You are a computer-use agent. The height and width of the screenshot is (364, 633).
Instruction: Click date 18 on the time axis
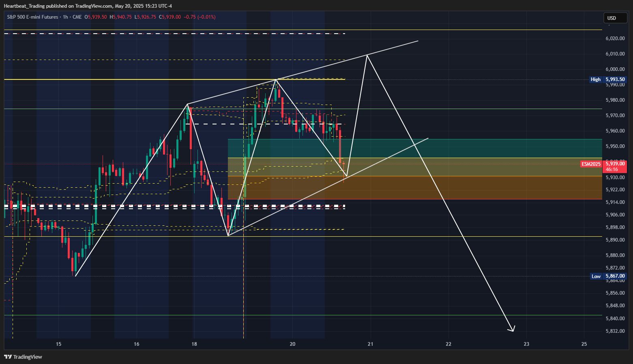coord(194,344)
